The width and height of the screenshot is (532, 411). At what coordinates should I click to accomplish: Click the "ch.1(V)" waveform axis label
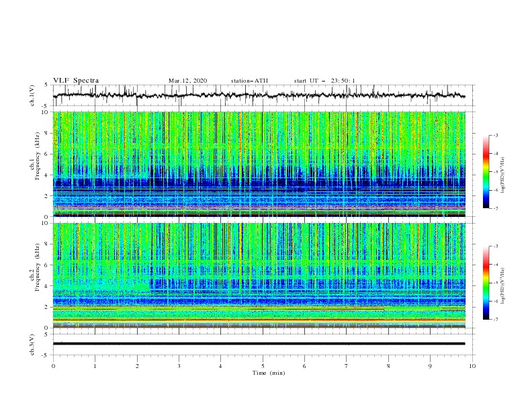tap(32, 95)
